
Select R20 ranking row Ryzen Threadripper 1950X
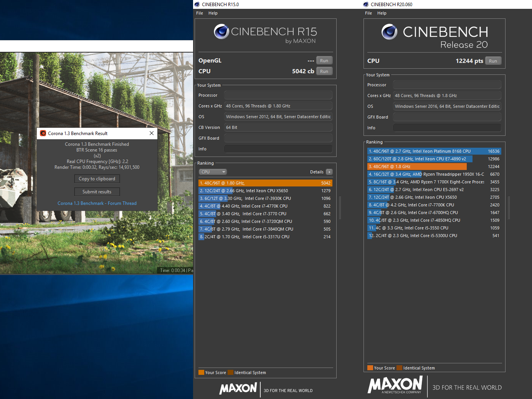(x=434, y=174)
